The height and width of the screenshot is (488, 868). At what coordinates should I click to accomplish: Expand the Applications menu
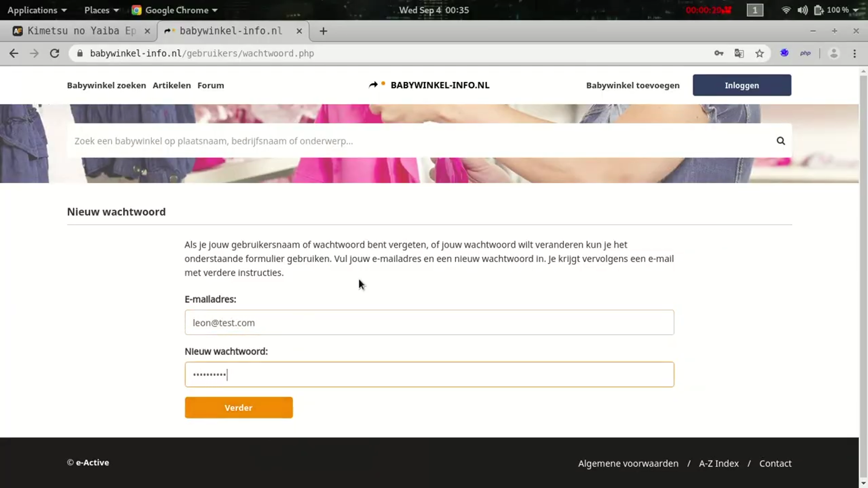click(x=37, y=10)
